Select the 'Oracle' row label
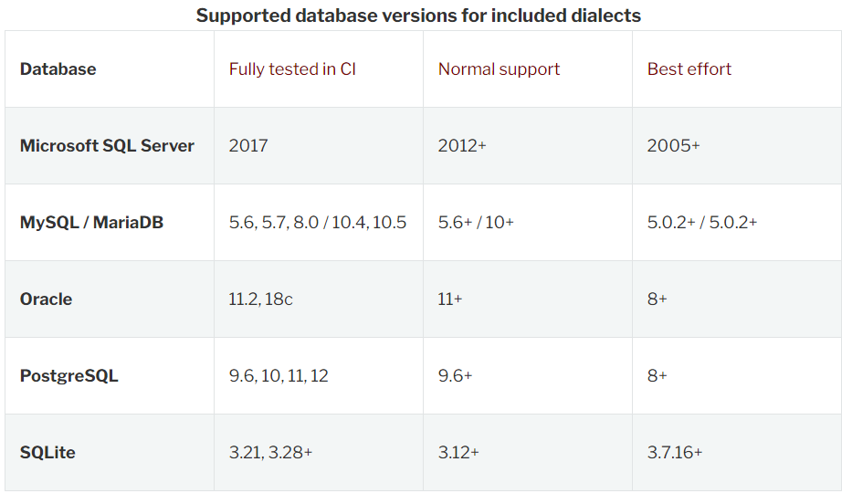The width and height of the screenshot is (852, 504). [x=46, y=299]
